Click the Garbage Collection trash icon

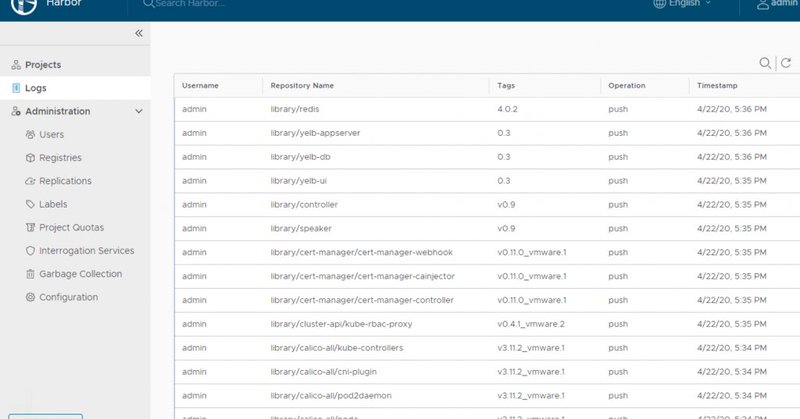(30, 274)
